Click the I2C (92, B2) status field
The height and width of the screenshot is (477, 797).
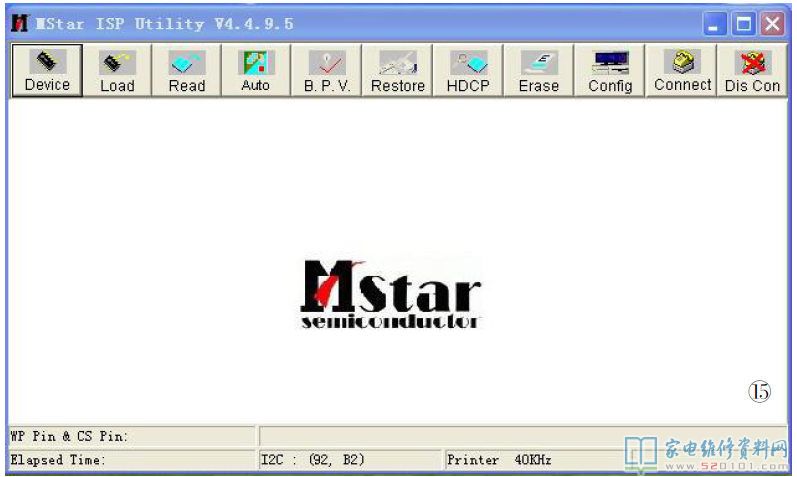tap(348, 460)
